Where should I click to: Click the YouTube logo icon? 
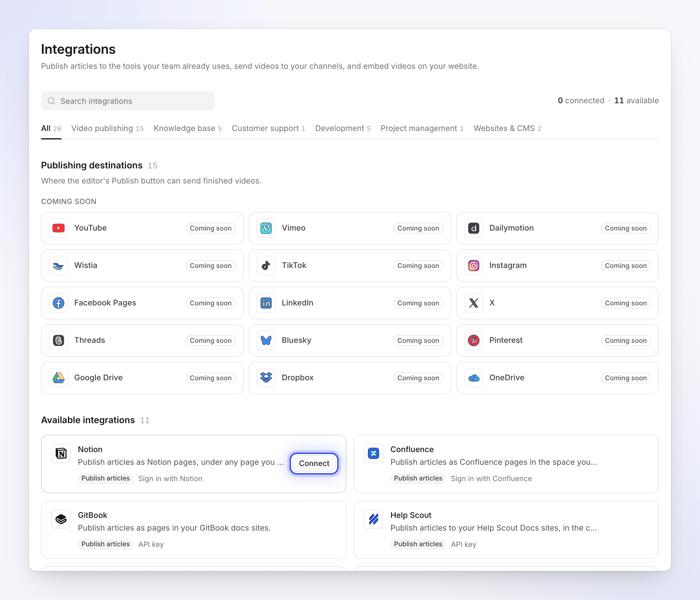click(x=59, y=228)
